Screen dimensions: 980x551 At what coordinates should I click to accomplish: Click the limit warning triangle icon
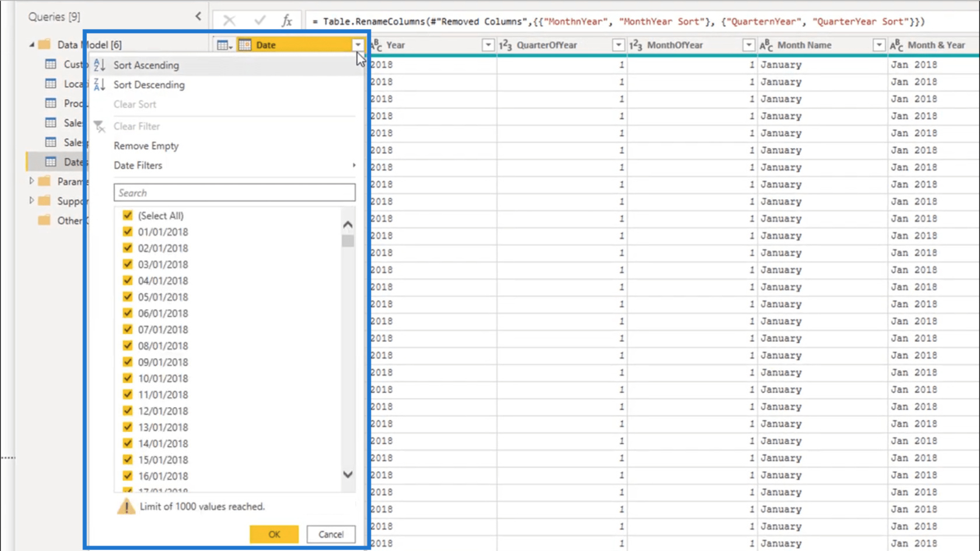tap(126, 506)
